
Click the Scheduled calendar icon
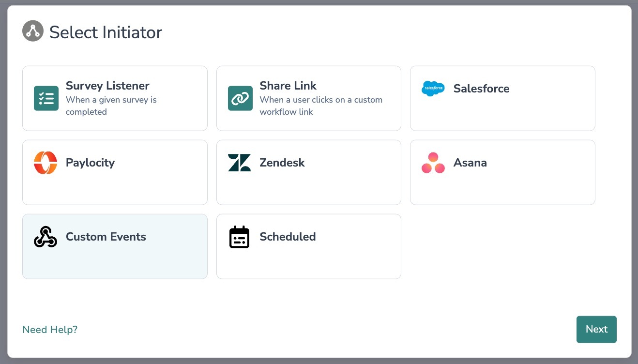pos(239,237)
